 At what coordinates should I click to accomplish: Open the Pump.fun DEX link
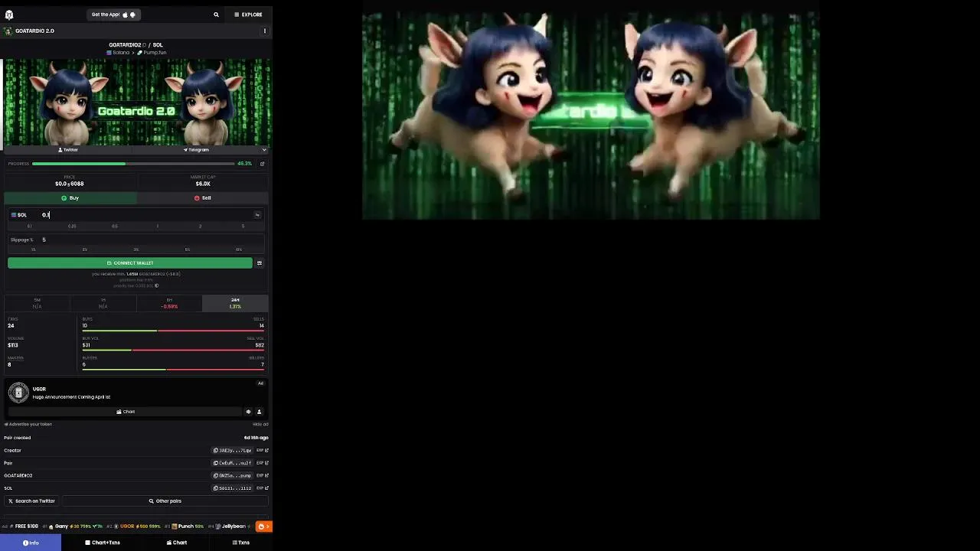tap(152, 53)
